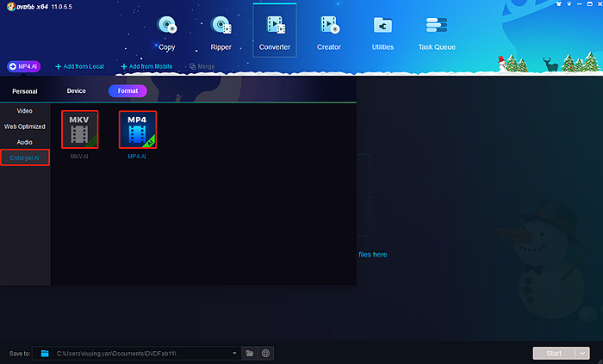
Task: Select the Audio category
Action: coord(25,142)
